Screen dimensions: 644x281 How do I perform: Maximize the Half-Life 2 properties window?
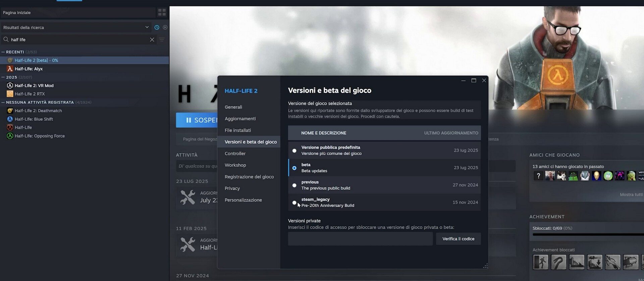coord(474,80)
